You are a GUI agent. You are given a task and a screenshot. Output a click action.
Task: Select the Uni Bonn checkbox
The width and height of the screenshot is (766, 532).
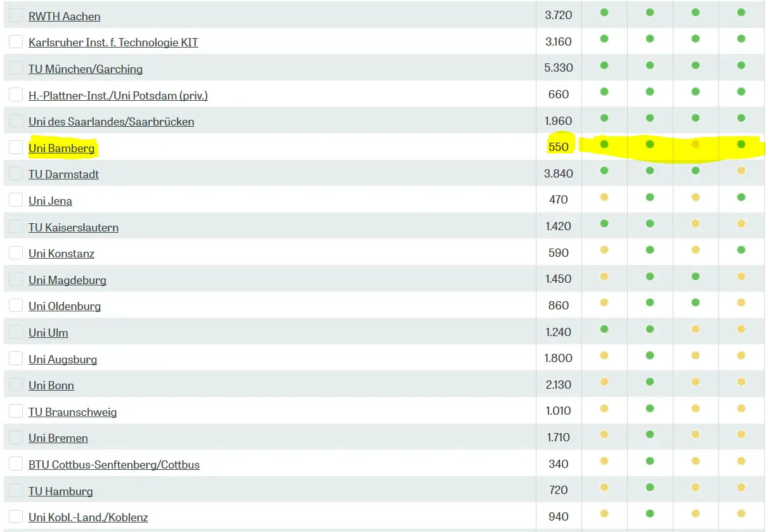16,384
